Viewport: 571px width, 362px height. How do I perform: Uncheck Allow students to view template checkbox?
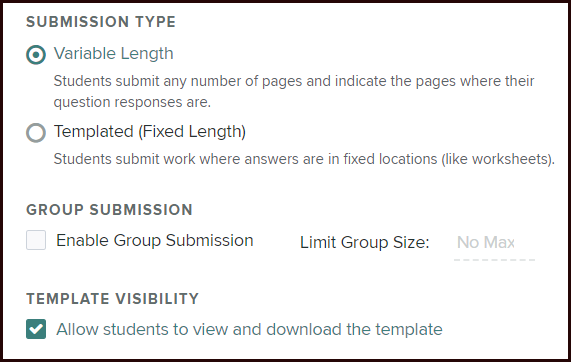(x=36, y=329)
